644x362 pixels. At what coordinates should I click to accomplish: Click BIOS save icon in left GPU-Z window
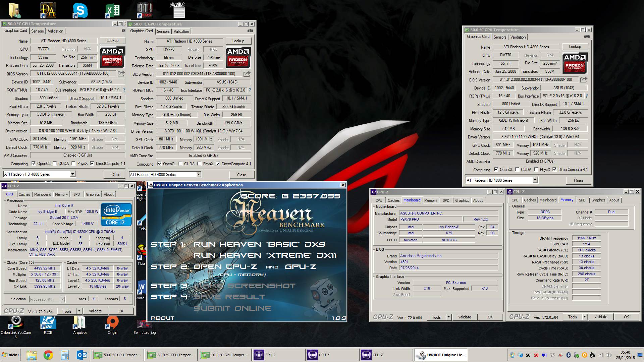(121, 73)
